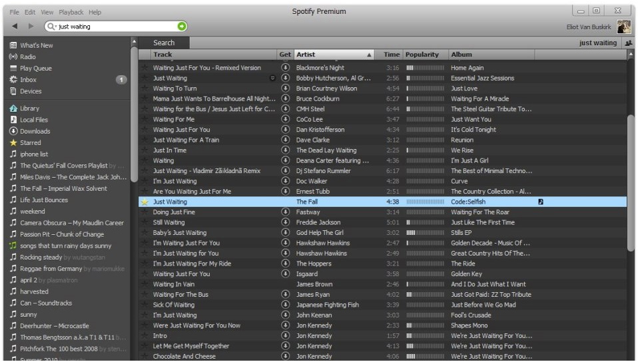Open the File menu
Viewport: 638px width, 364px height.
tap(14, 12)
